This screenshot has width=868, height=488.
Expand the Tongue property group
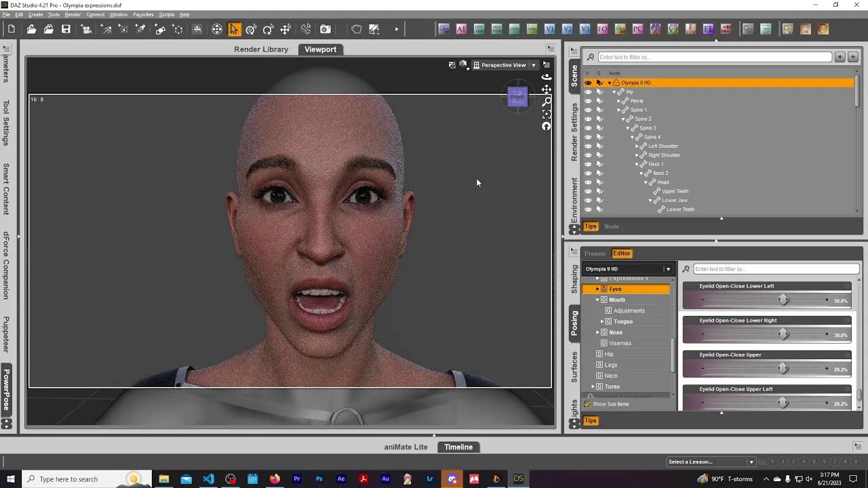click(601, 321)
